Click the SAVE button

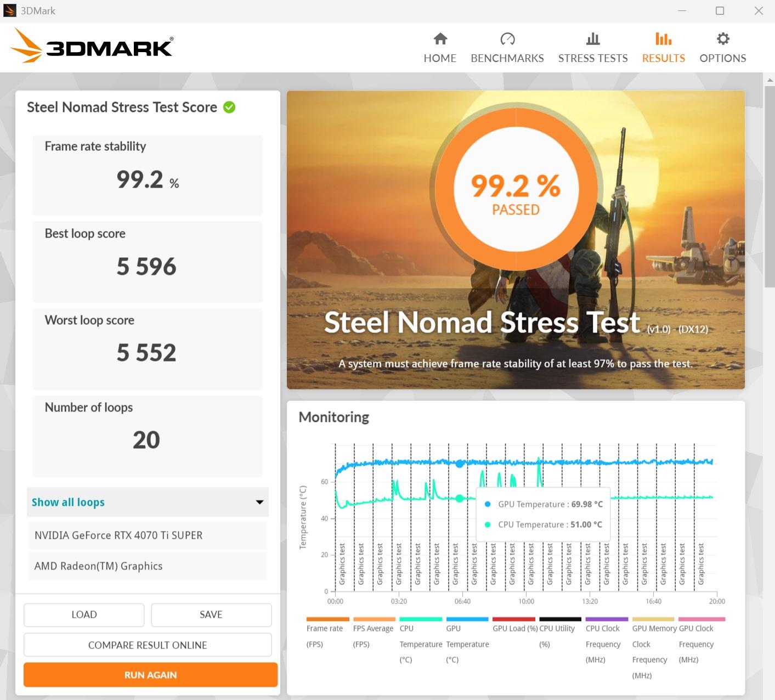point(211,615)
